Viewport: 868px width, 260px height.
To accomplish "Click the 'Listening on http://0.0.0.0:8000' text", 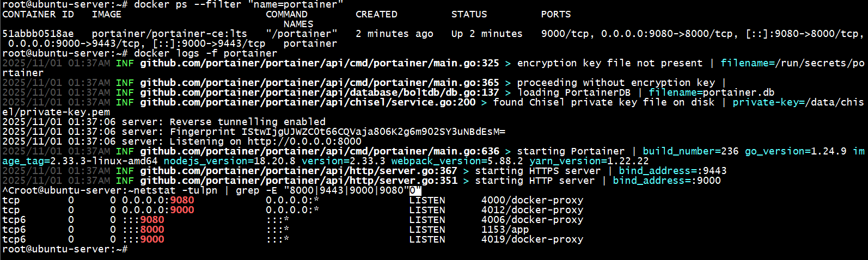I will (x=266, y=141).
